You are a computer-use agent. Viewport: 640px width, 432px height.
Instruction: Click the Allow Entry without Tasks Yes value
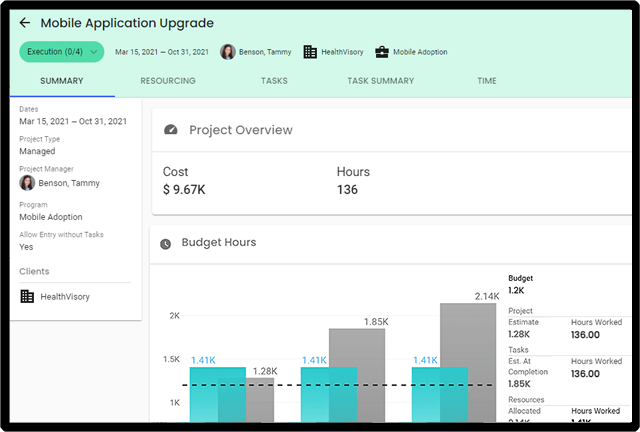coord(26,247)
